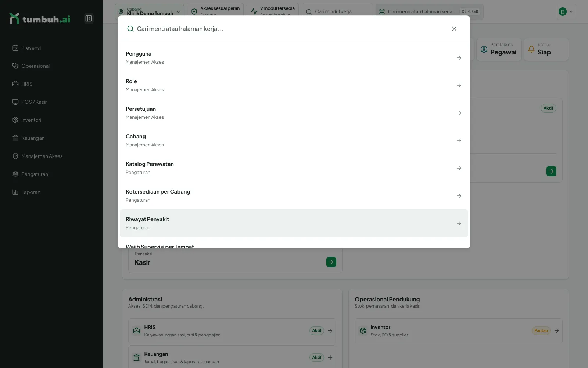Screen dimensions: 588x368
Task: Click the Cari modul kerja search box
Action: click(x=337, y=11)
